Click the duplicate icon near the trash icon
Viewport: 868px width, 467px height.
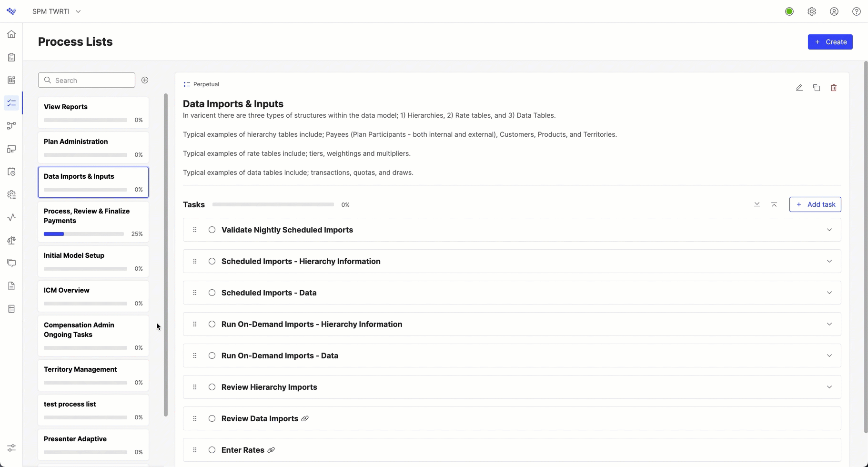point(817,88)
